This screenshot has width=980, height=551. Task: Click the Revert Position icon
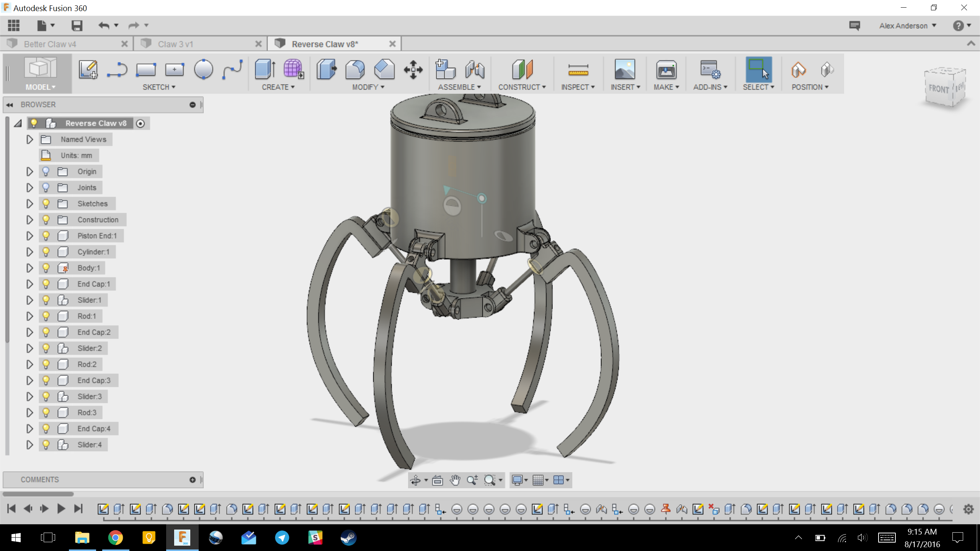(x=827, y=69)
